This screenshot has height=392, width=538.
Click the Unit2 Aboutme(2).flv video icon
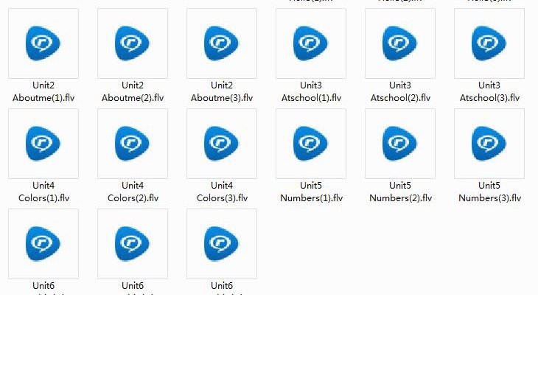tap(133, 43)
